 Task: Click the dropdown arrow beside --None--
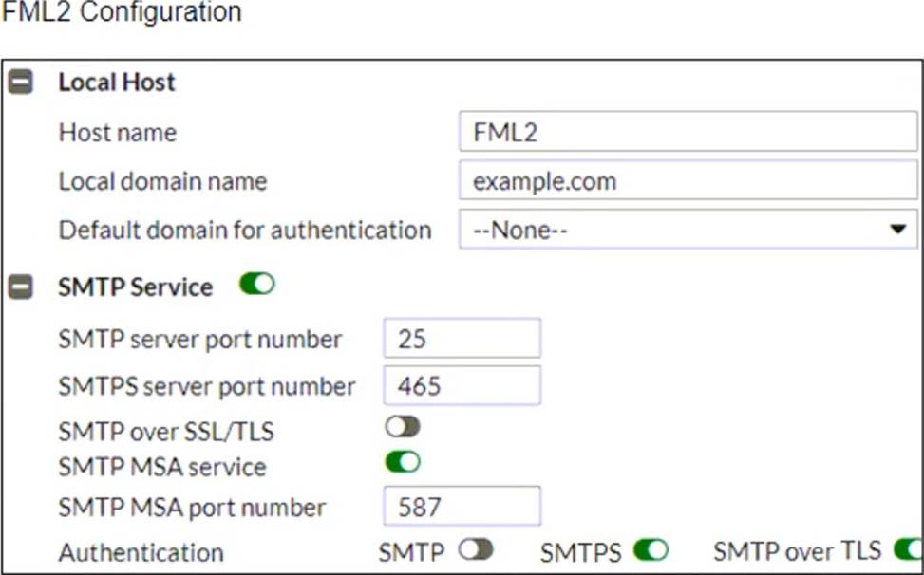click(897, 229)
